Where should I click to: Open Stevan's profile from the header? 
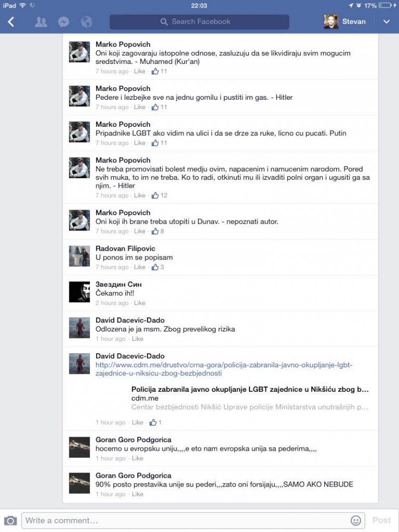[345, 21]
